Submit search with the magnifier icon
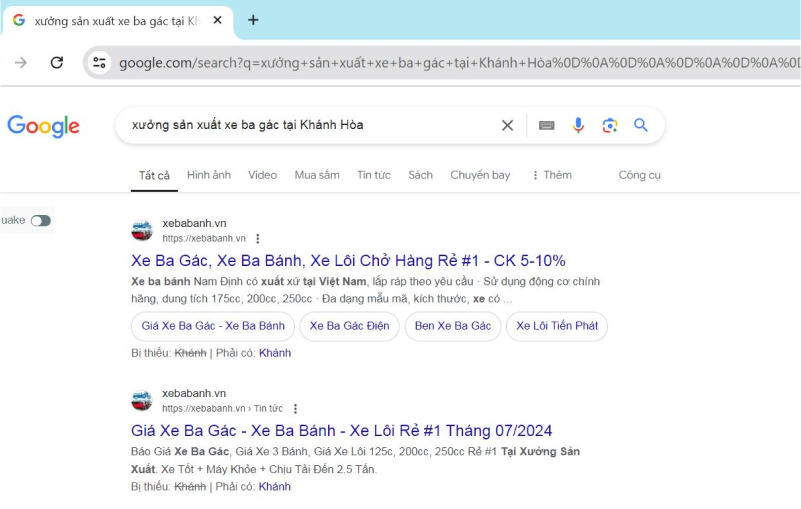 click(x=641, y=125)
